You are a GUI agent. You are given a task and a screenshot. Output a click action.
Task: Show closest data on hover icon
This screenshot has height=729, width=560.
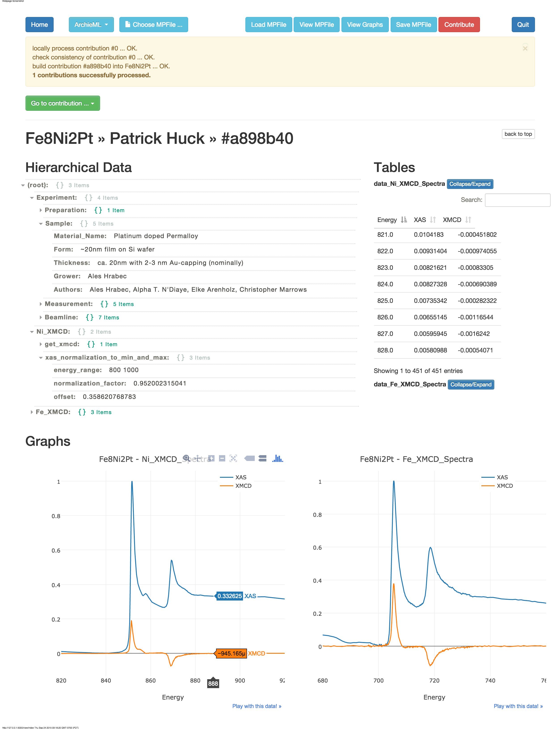249,458
